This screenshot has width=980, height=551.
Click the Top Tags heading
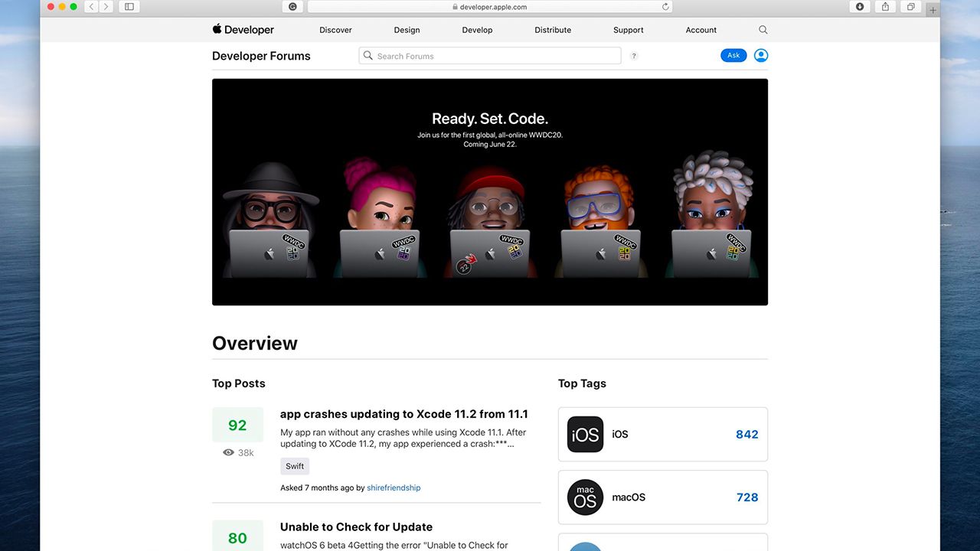[x=582, y=383]
